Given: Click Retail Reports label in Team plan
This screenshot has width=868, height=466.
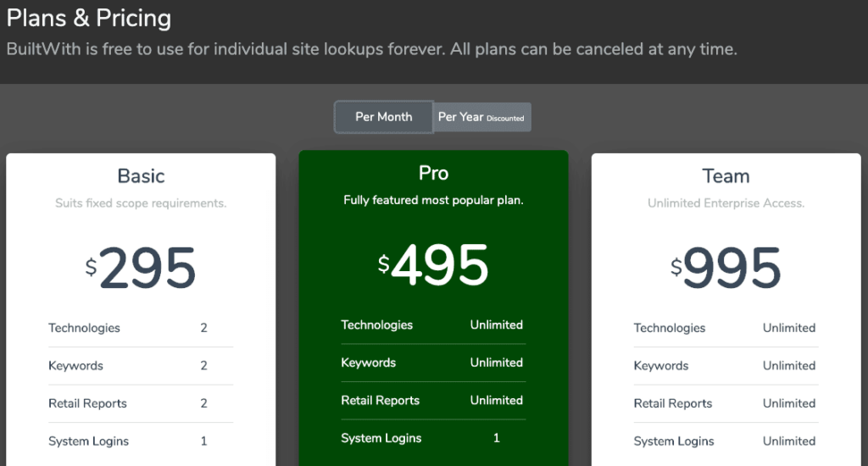Looking at the screenshot, I should (672, 403).
